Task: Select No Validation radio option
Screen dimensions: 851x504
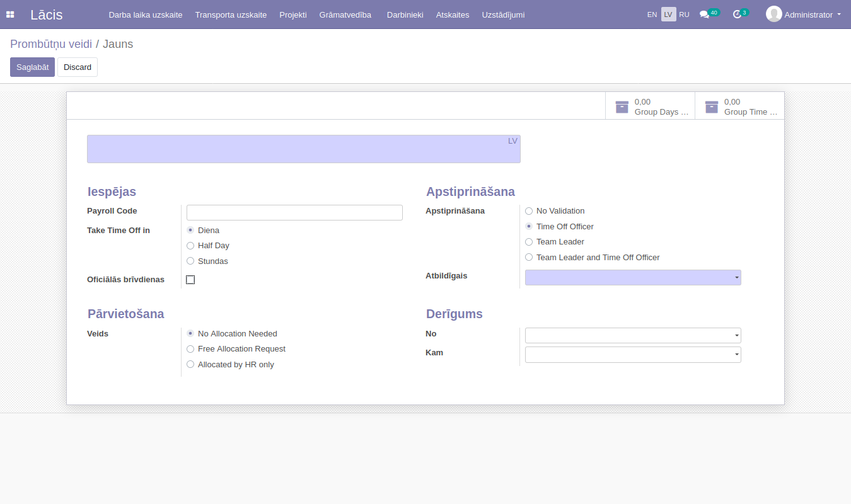Action: (529, 211)
